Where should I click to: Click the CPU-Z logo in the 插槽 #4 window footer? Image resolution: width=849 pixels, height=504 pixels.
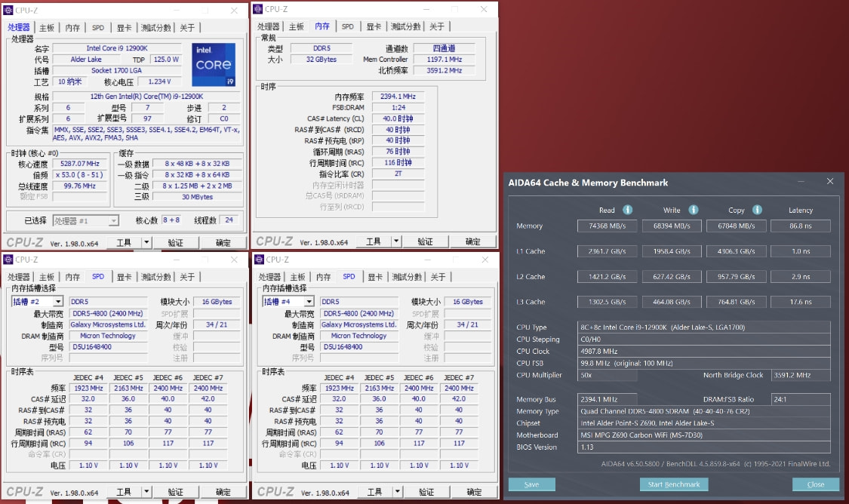point(276,491)
